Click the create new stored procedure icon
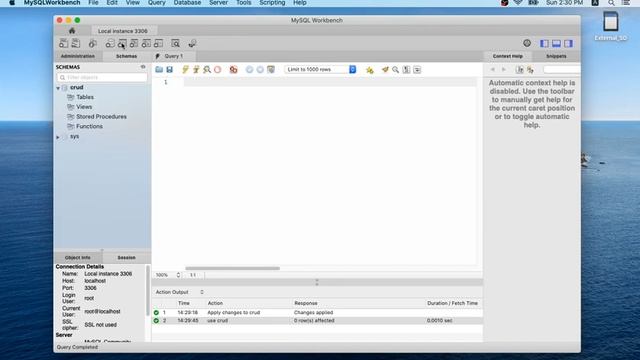 pos(146,43)
